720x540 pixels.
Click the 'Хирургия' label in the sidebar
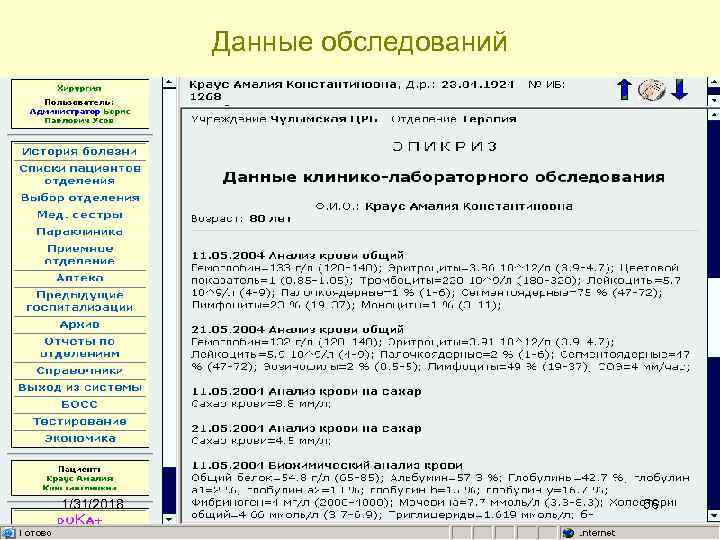click(80, 88)
